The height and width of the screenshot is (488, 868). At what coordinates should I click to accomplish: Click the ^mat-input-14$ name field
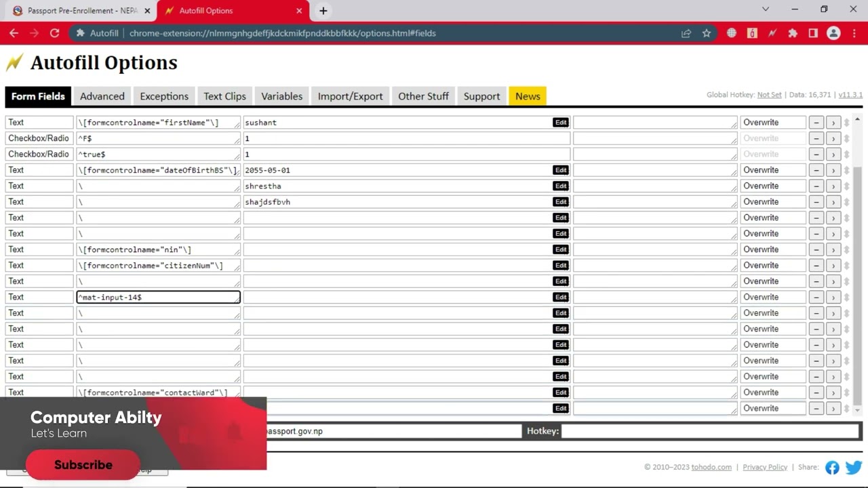click(159, 298)
